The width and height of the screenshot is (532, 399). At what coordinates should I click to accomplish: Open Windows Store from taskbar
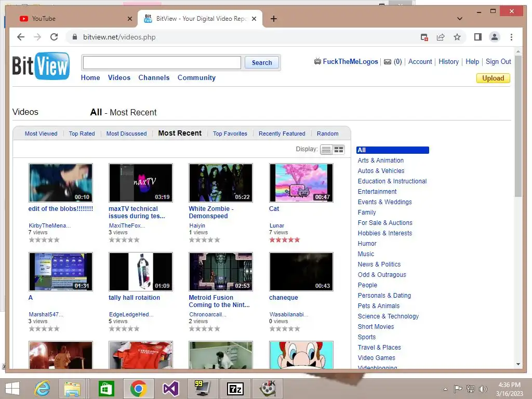coord(106,389)
